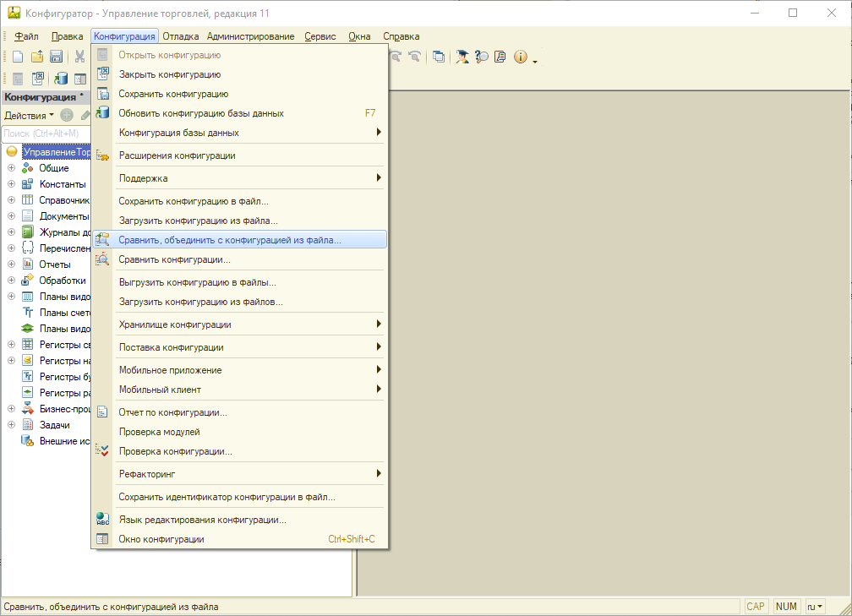
Task: Click the Cut scissors toolbar icon
Action: click(x=79, y=57)
